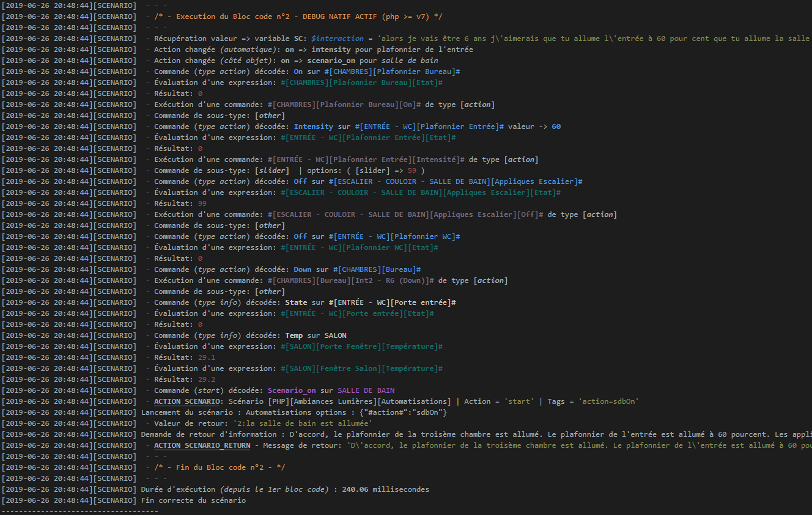
Task: Click 'Scenario_on sur SALLE DE BAIN' text
Action: (331, 390)
